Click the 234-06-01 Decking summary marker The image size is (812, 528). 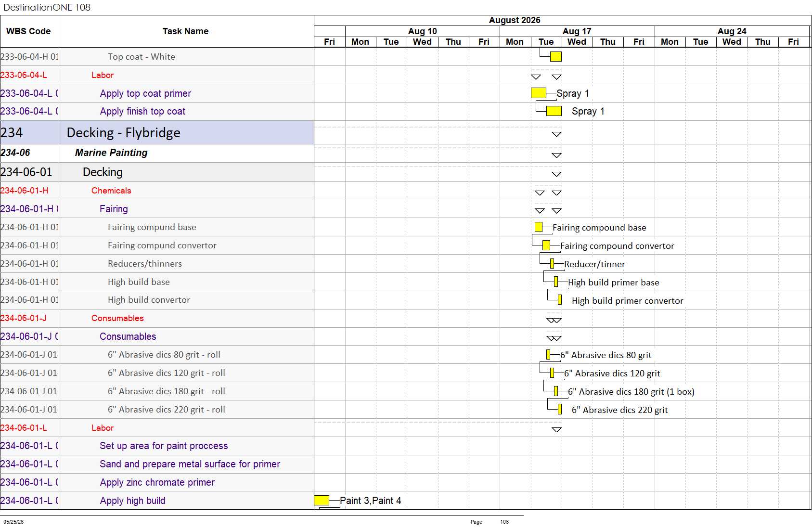click(557, 174)
